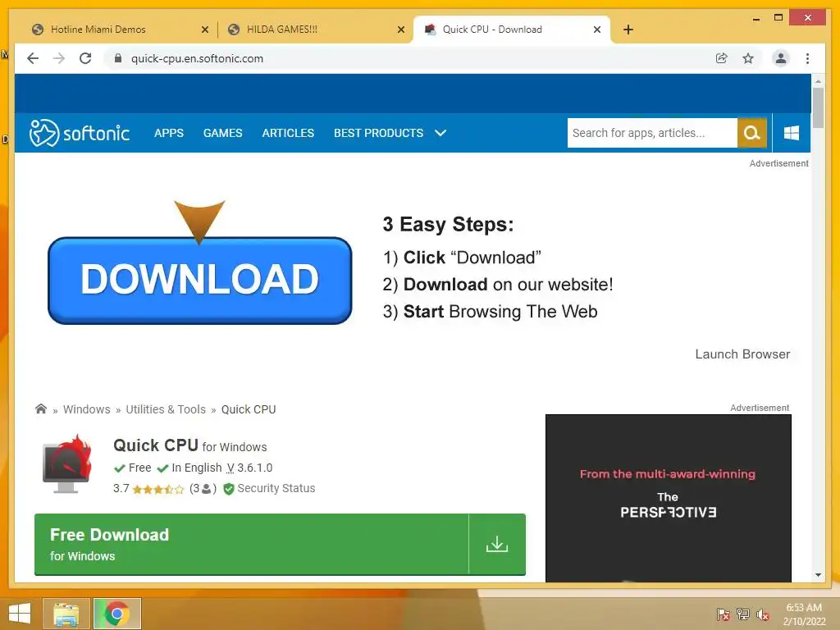
Task: Open the APPS menu item
Action: (169, 133)
